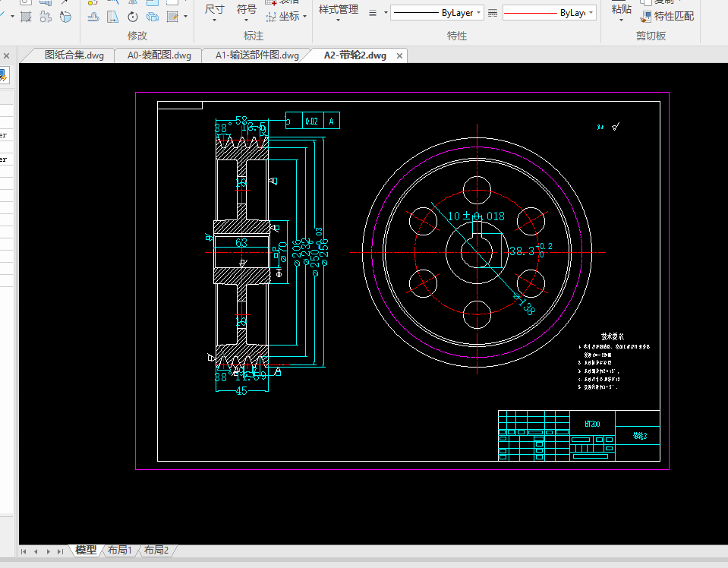
Task: Close the A2-带轮2.dwg tab
Action: click(x=399, y=55)
